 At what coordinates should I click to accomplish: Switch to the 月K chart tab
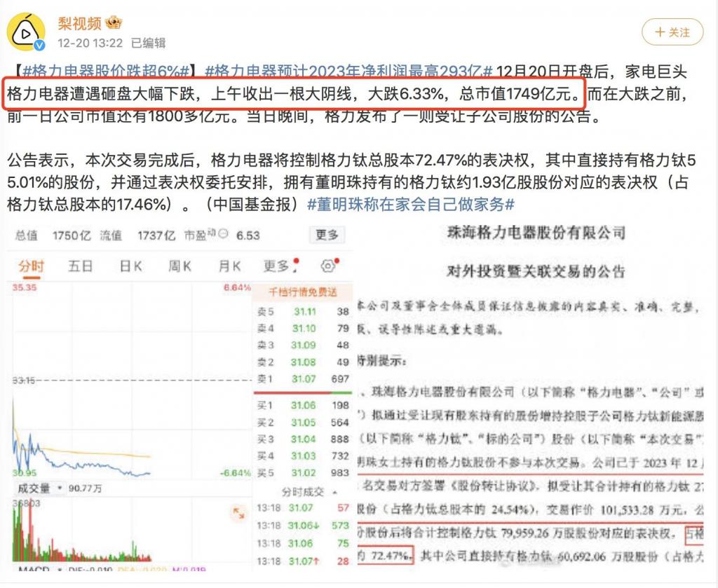pyautogui.click(x=229, y=266)
